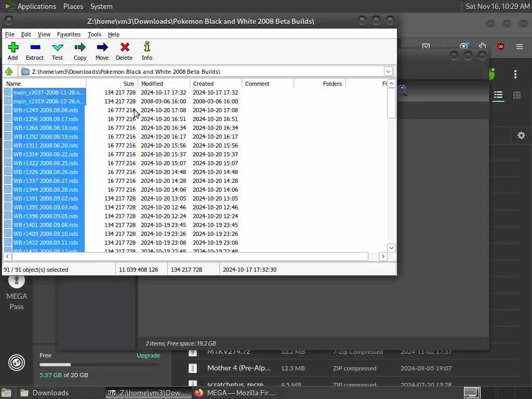The width and height of the screenshot is (532, 399).
Task: Click the Move toolbar icon
Action: click(x=102, y=51)
